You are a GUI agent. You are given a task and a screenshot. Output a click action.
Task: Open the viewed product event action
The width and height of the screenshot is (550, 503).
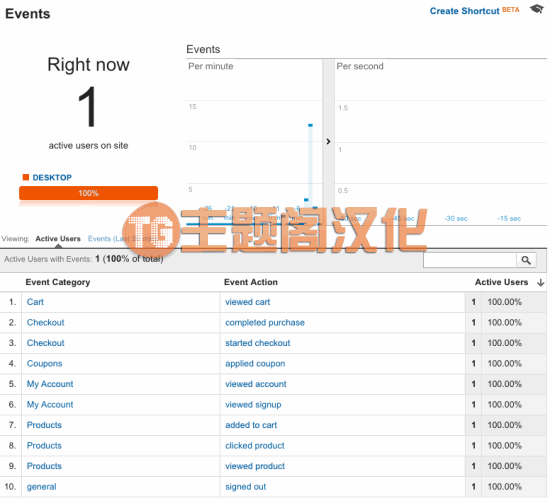pos(255,466)
